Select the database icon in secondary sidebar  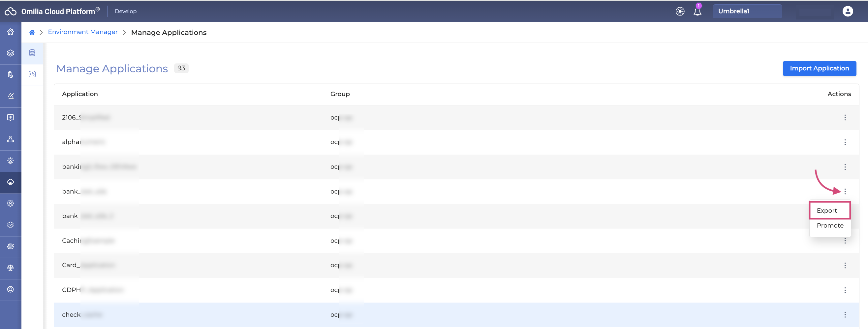[32, 53]
